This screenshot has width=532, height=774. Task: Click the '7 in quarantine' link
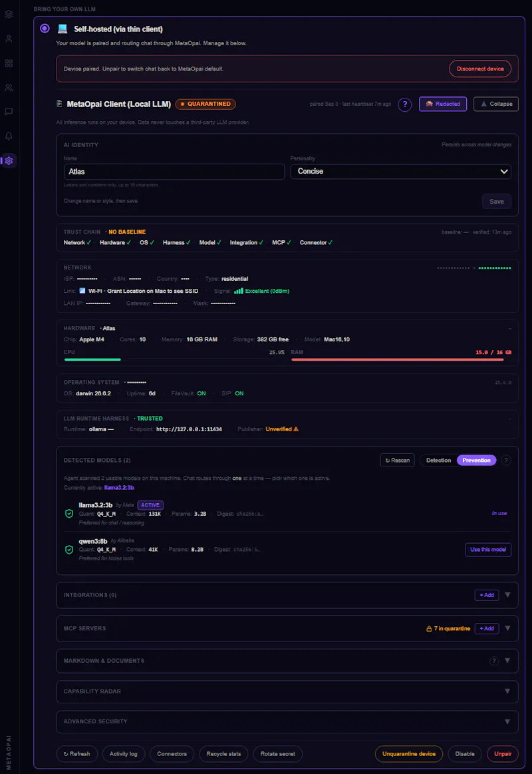pyautogui.click(x=452, y=628)
